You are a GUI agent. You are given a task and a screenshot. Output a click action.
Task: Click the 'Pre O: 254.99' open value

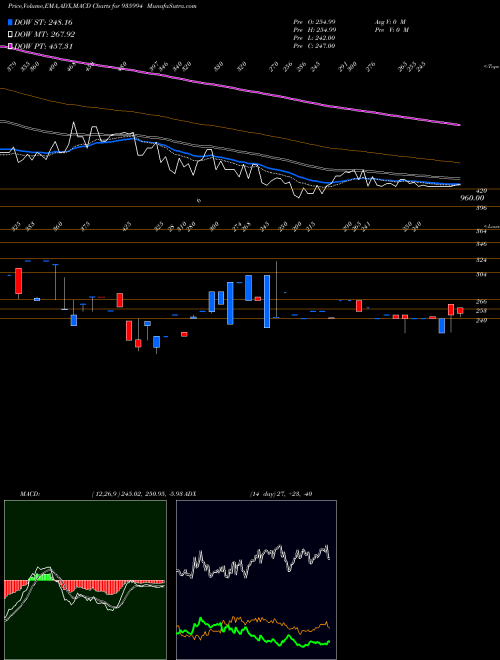[x=314, y=22]
